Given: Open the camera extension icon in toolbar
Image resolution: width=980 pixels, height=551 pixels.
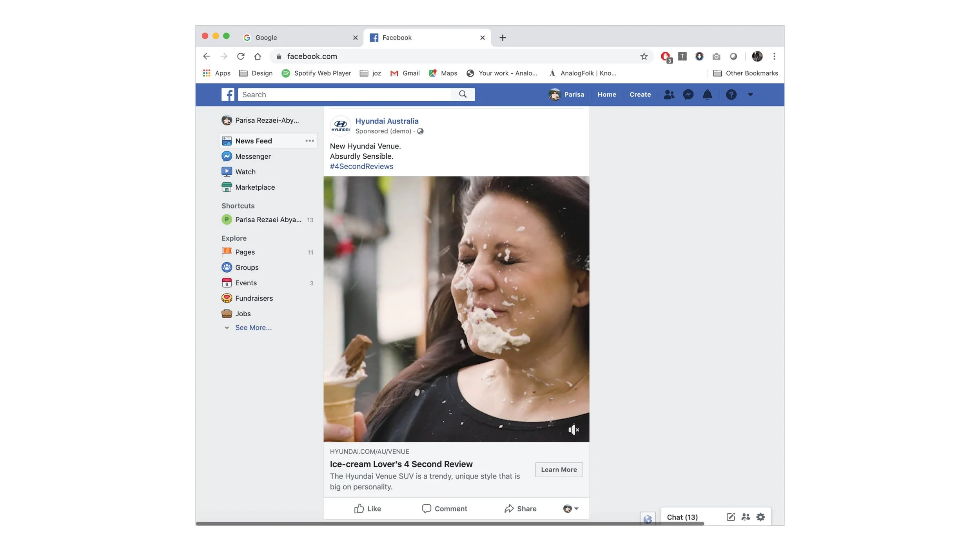Looking at the screenshot, I should point(716,56).
